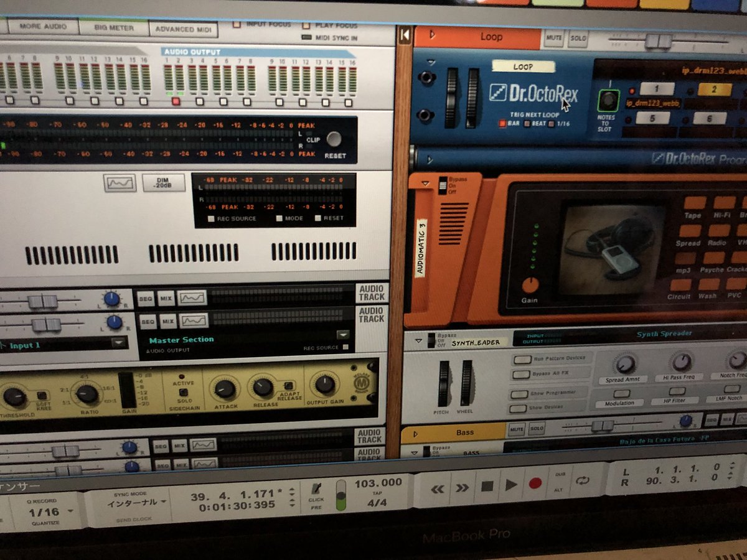The height and width of the screenshot is (560, 747).
Task: Toggle the DIM -20dB button
Action: pyautogui.click(x=164, y=183)
